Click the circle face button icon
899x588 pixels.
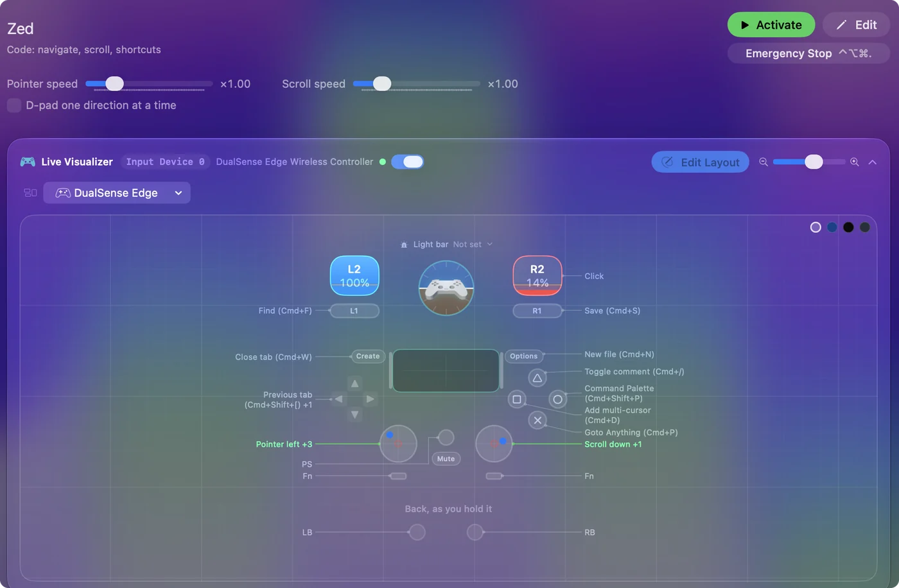click(557, 399)
